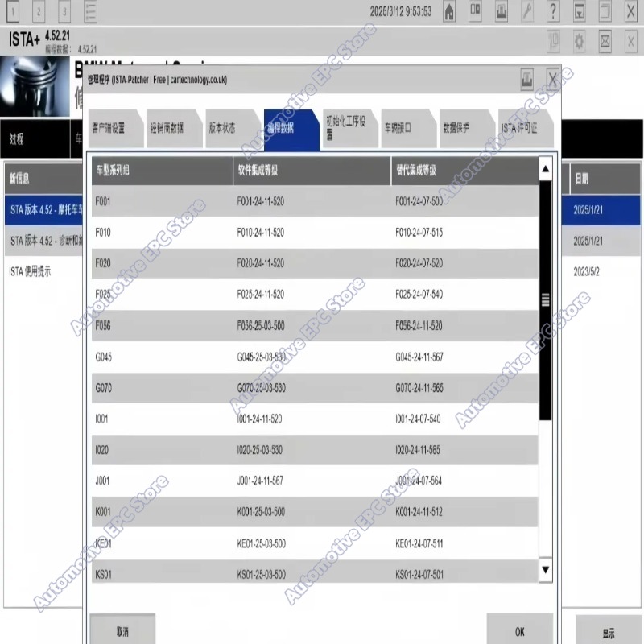The image size is (644, 644).
Task: Click the gear settings icon below top toolbar
Action: click(579, 42)
